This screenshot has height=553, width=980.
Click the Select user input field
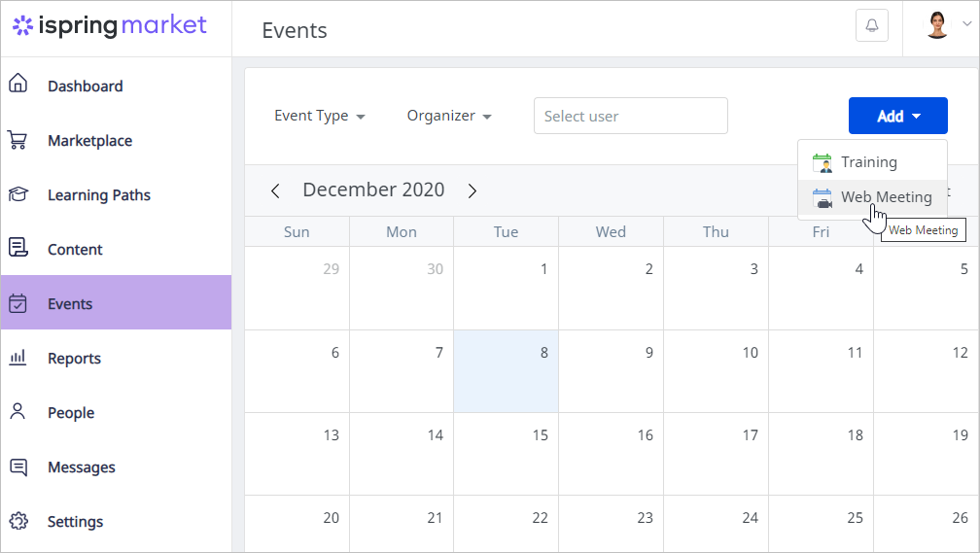(631, 116)
